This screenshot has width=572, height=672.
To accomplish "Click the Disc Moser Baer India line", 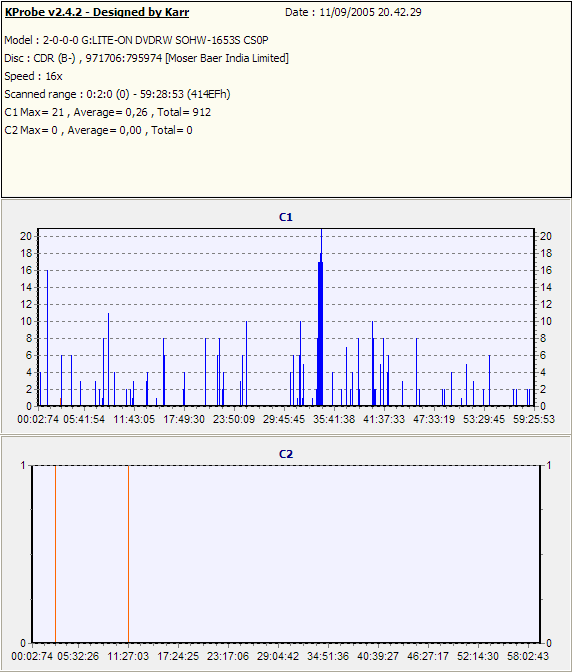I will (x=147, y=58).
